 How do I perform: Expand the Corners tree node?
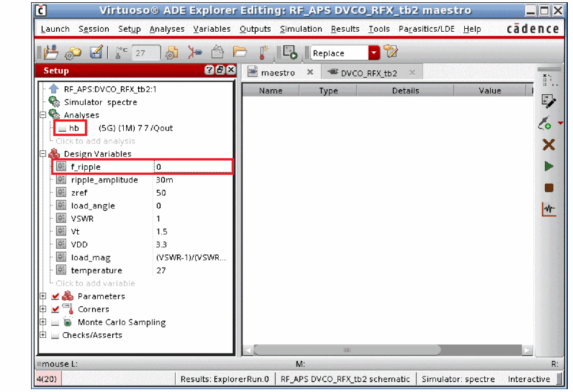click(43, 309)
